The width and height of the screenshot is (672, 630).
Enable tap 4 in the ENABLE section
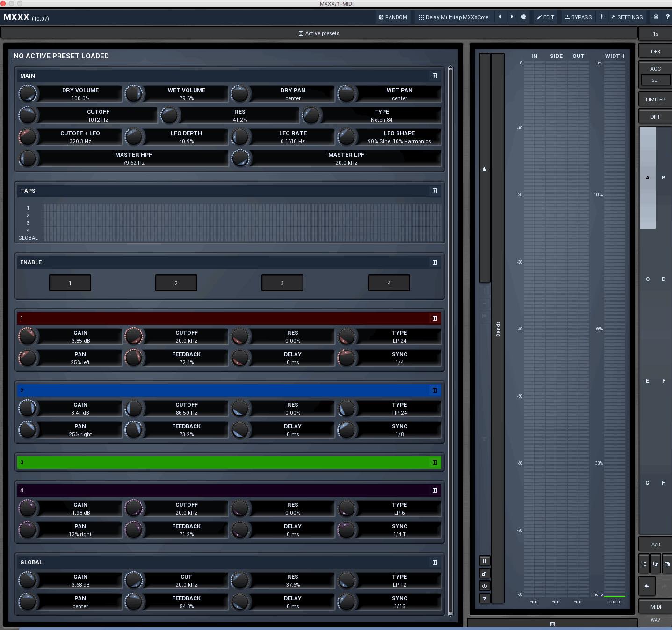coord(389,283)
